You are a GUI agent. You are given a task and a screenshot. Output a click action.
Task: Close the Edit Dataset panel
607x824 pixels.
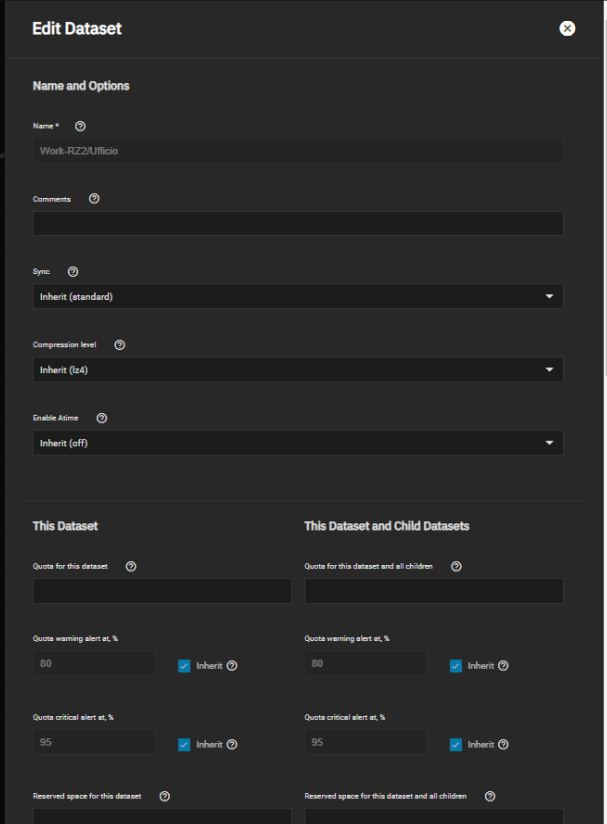click(x=567, y=28)
